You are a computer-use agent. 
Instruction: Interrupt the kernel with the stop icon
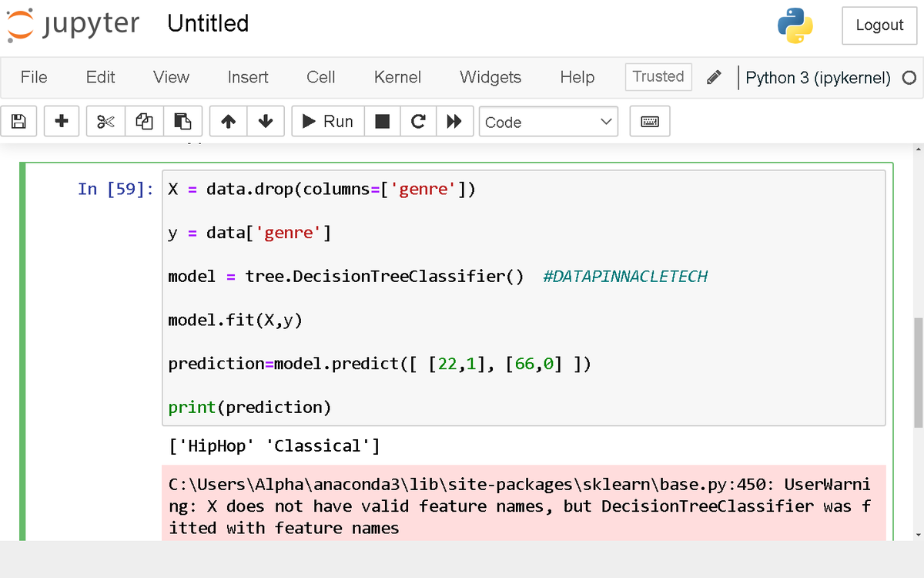[x=382, y=122]
